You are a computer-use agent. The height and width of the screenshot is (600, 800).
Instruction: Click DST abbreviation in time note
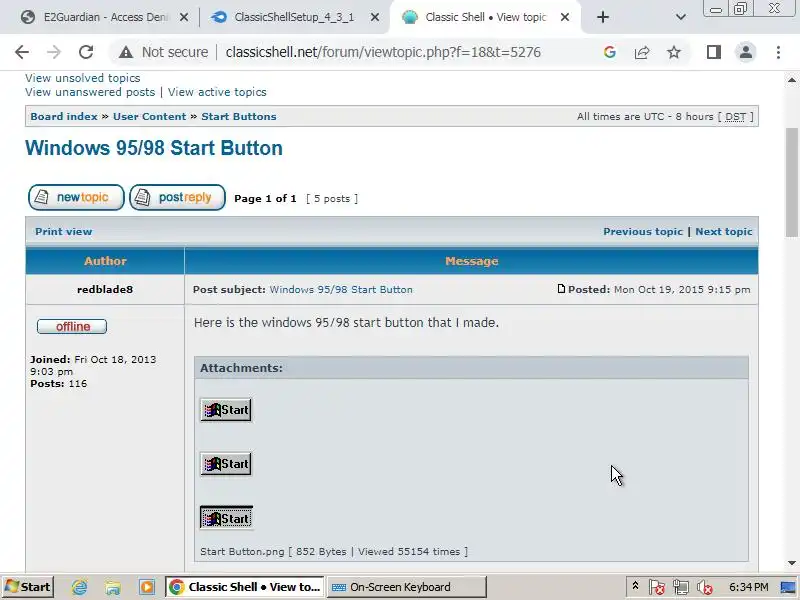[x=735, y=116]
